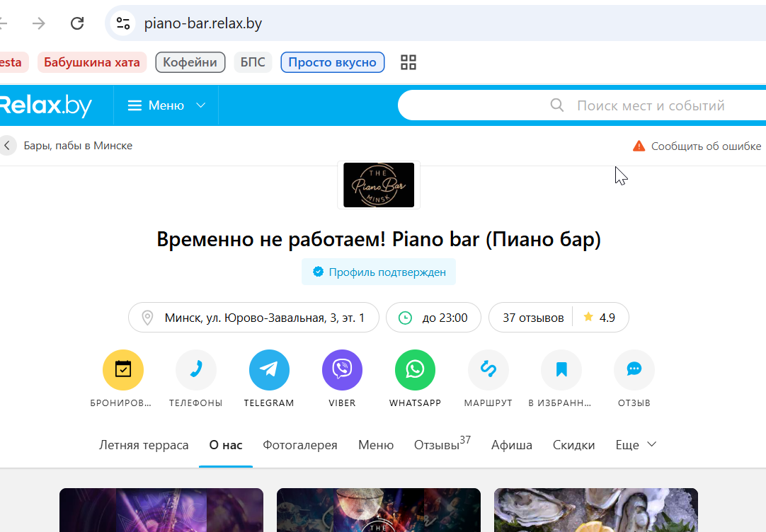766x532 pixels.
Task: Open the Отзывы 37 tab
Action: (442, 444)
